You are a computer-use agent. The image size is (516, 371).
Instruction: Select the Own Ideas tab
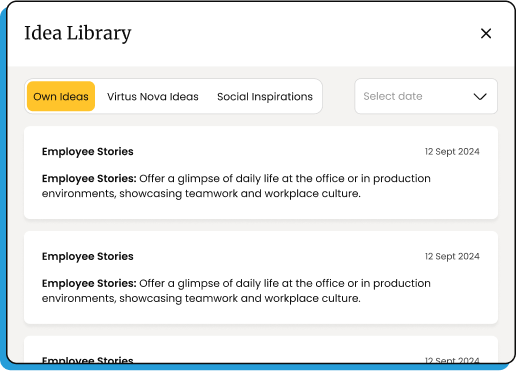61,96
